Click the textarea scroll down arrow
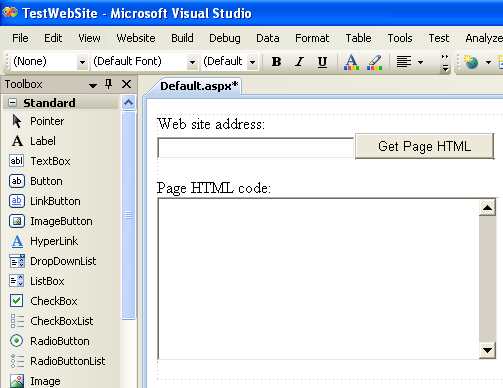This screenshot has width=503, height=388. pyautogui.click(x=487, y=350)
